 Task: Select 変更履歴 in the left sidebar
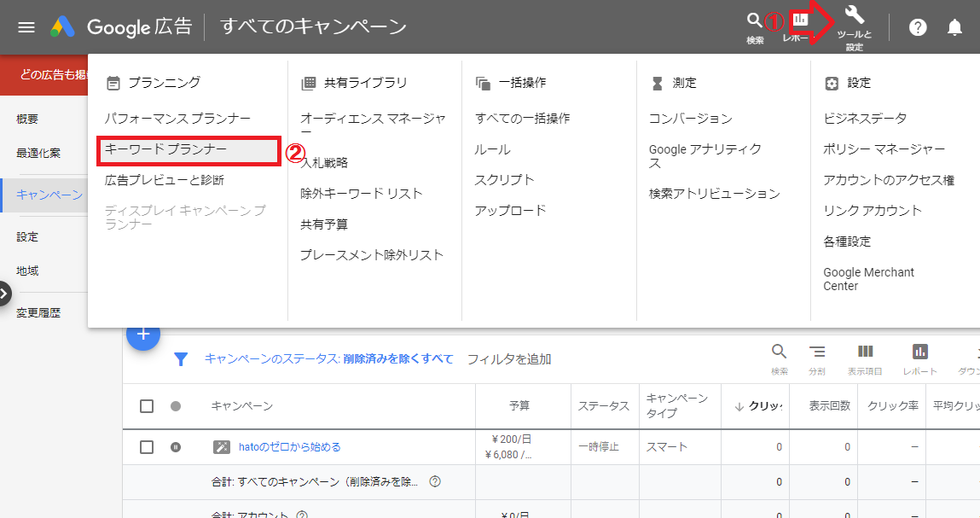click(x=38, y=313)
